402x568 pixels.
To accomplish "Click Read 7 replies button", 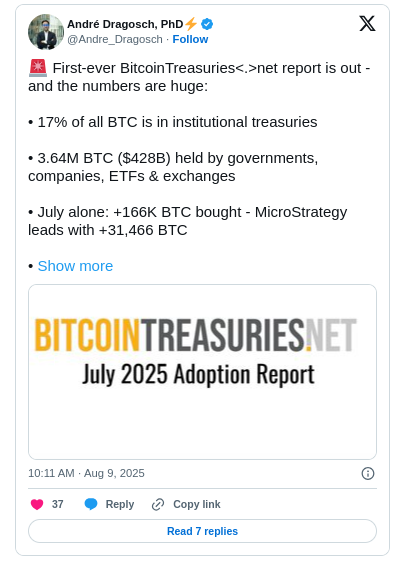I will [202, 531].
